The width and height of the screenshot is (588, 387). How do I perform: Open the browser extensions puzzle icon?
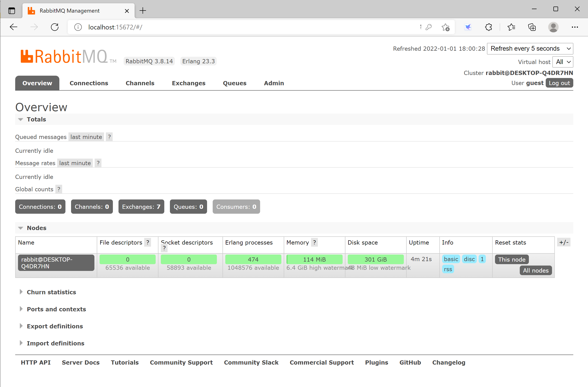click(488, 27)
